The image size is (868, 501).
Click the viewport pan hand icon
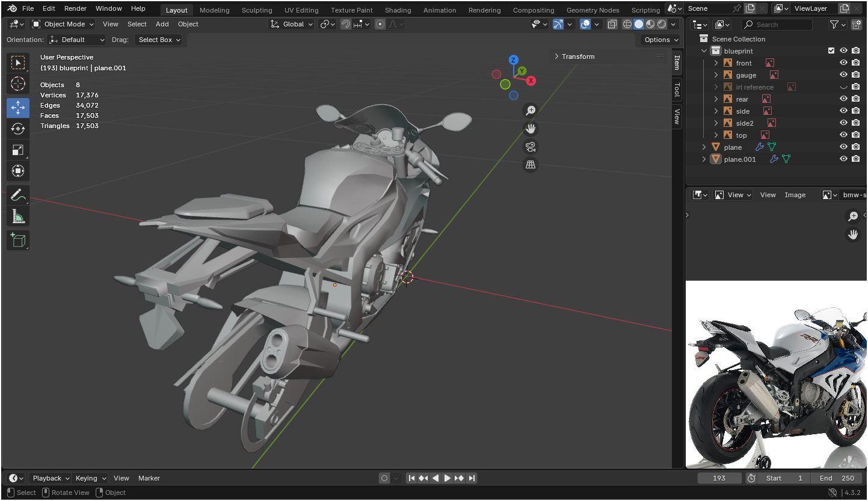coord(531,129)
